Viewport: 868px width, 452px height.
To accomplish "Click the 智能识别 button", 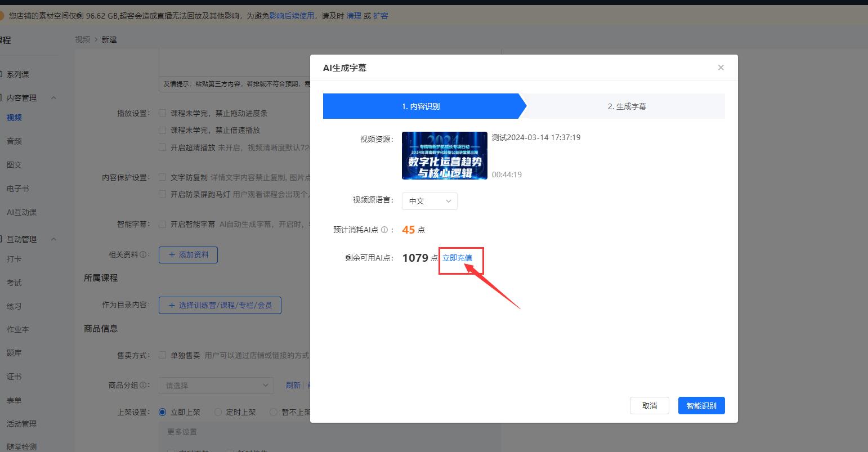I will pos(701,405).
